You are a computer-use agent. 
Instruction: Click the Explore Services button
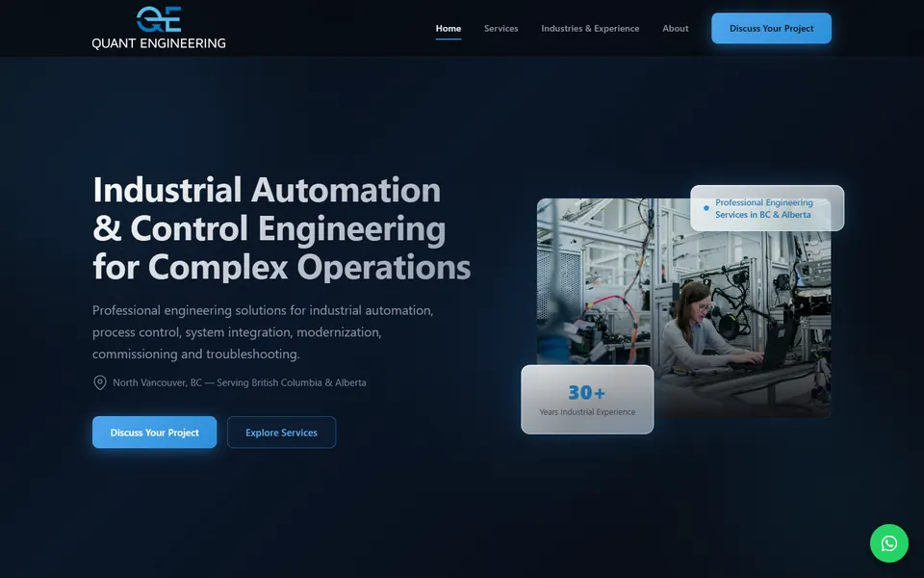(282, 433)
